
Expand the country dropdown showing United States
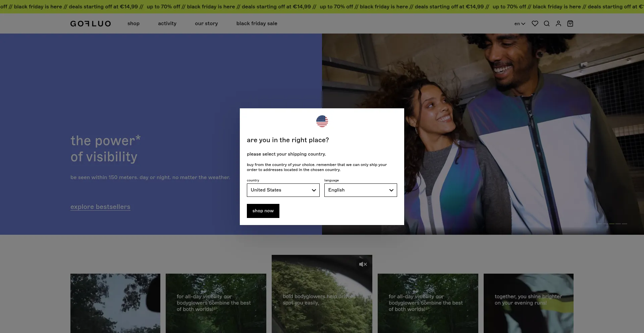(x=283, y=190)
